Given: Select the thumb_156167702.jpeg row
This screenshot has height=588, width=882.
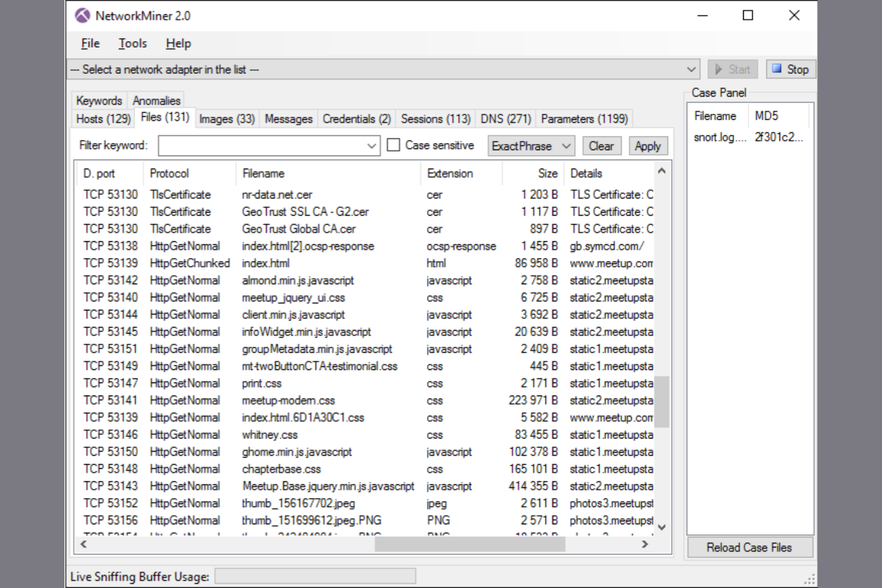Looking at the screenshot, I should click(365, 503).
